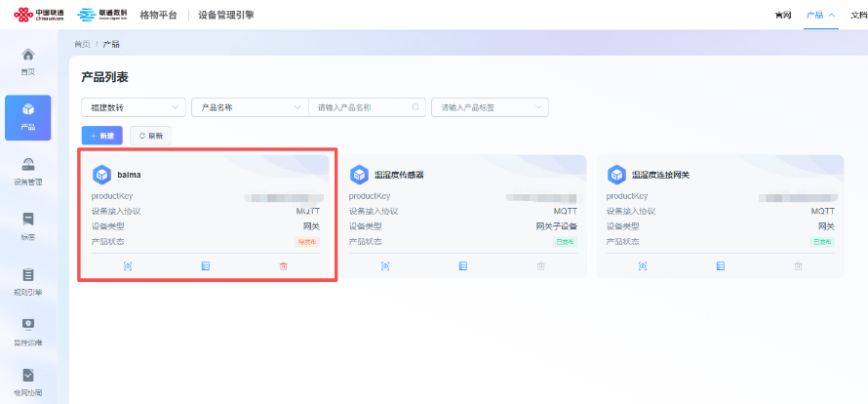Click the view icon on 温湿度传感器 card
Image resolution: width=868 pixels, height=404 pixels.
click(384, 265)
